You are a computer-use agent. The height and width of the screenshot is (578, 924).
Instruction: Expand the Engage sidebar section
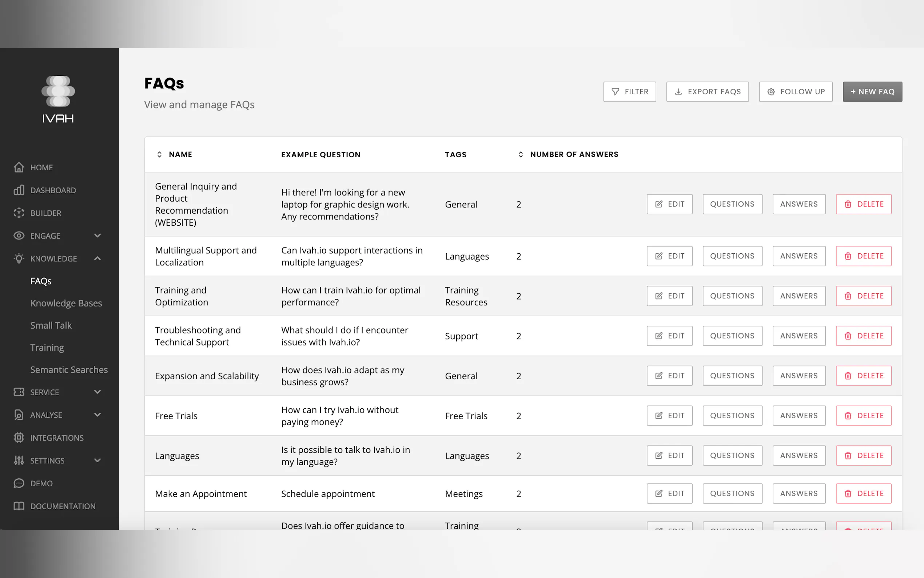[97, 236]
